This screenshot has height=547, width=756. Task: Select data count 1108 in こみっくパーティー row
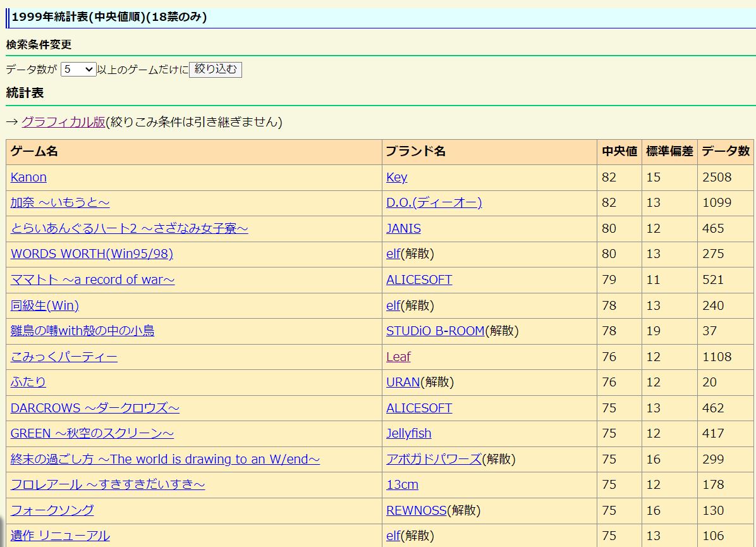point(717,357)
